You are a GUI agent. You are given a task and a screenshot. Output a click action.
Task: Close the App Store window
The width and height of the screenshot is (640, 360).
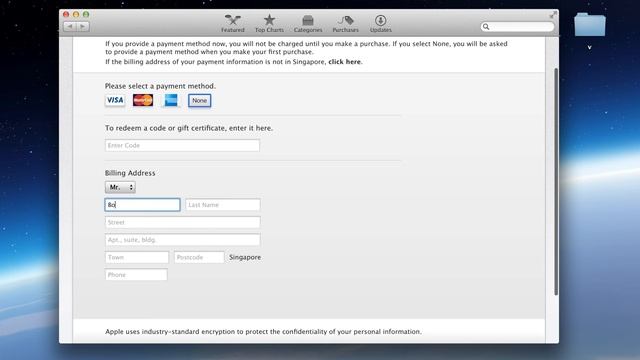[x=66, y=14]
